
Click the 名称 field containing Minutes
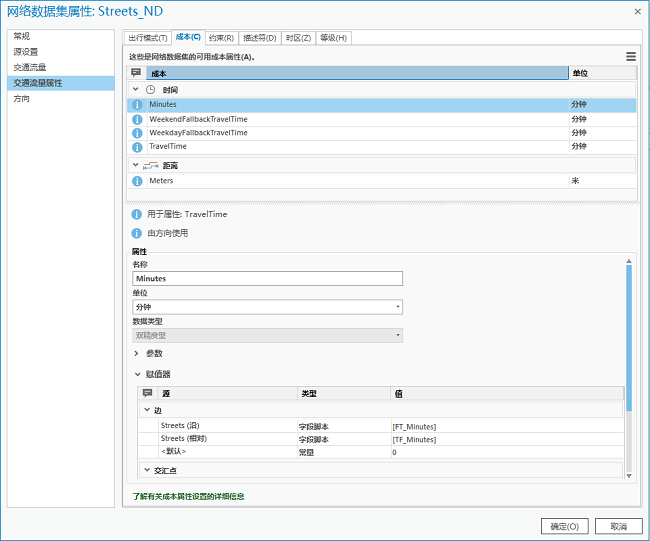click(267, 279)
